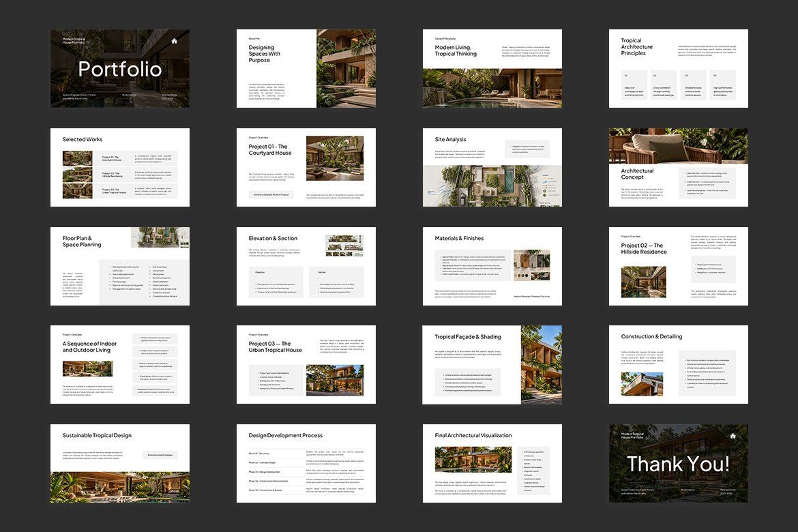
Task: Select the 'Design Development Process' slide
Action: pyautogui.click(x=306, y=463)
